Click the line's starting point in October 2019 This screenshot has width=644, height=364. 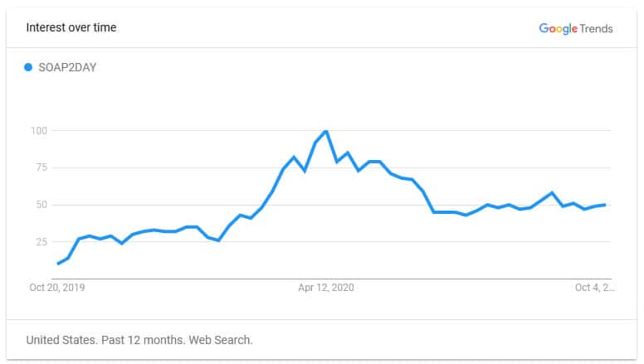point(58,264)
